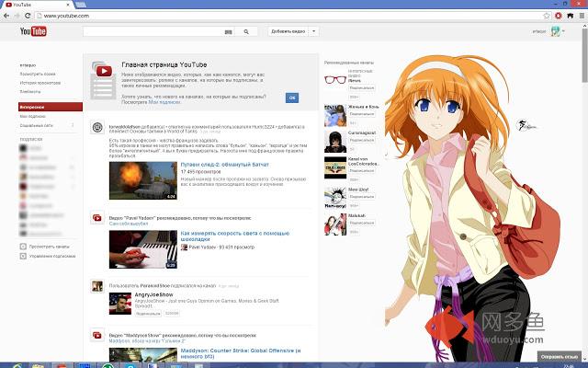
Task: Click the red glasses channel icon
Action: tap(335, 80)
